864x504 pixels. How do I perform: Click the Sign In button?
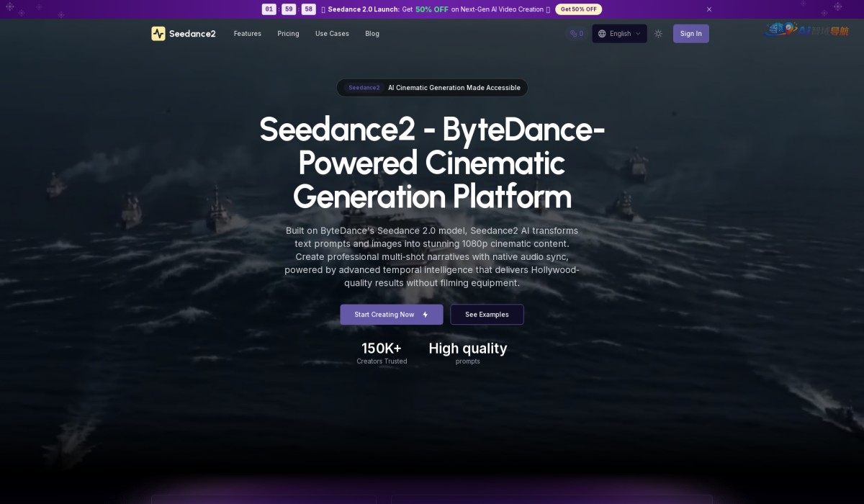coord(690,33)
